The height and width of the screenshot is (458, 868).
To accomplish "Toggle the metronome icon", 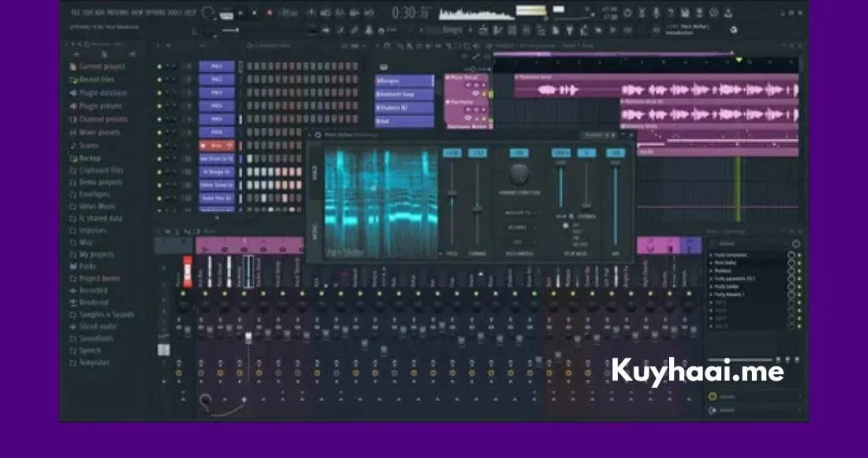I will (311, 13).
